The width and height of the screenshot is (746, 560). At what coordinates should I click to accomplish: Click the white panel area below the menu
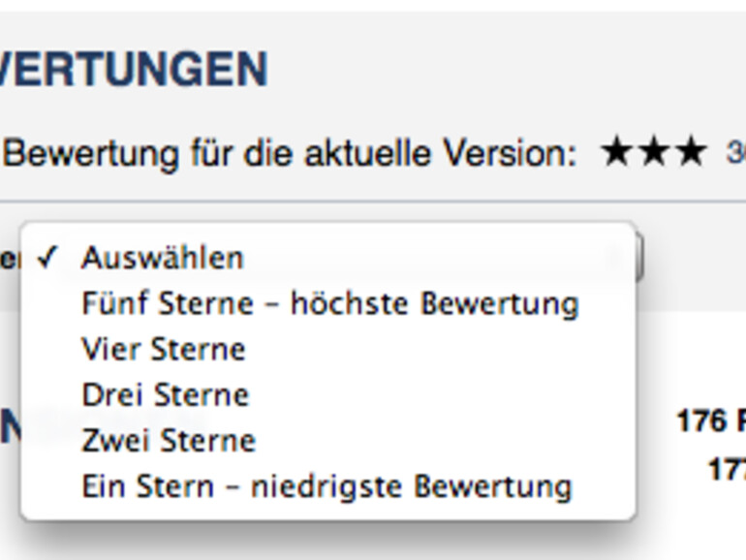(x=373, y=539)
